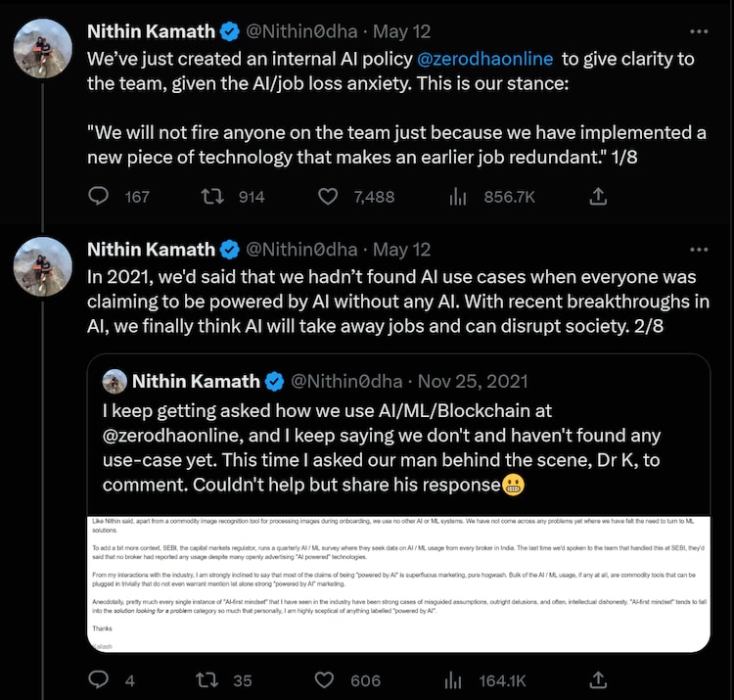Open the more options menu on second tweet

pos(699,250)
